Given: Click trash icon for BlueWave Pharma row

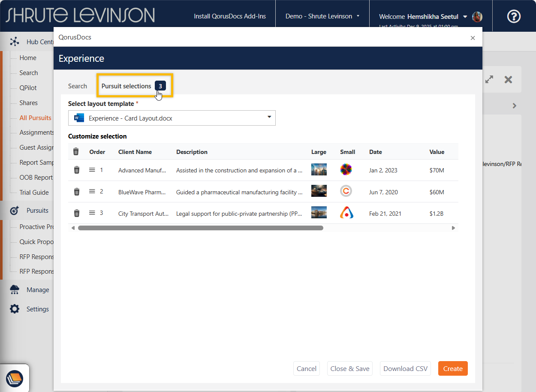Looking at the screenshot, I should [x=77, y=192].
